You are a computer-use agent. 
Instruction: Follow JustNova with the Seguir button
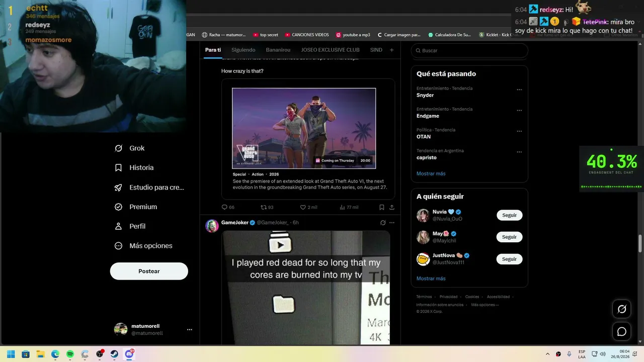(509, 259)
